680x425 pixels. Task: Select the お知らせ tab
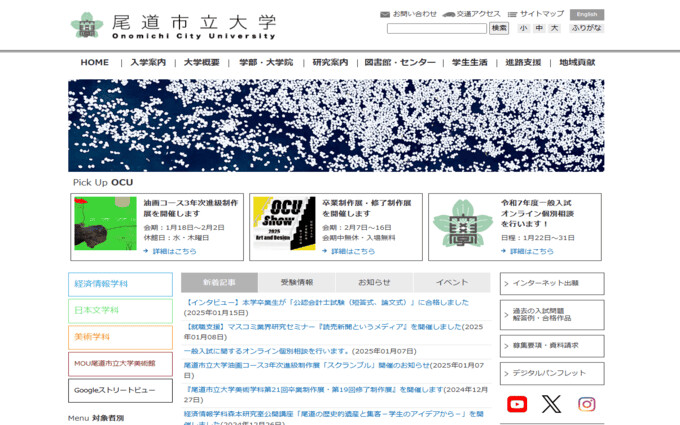point(374,282)
